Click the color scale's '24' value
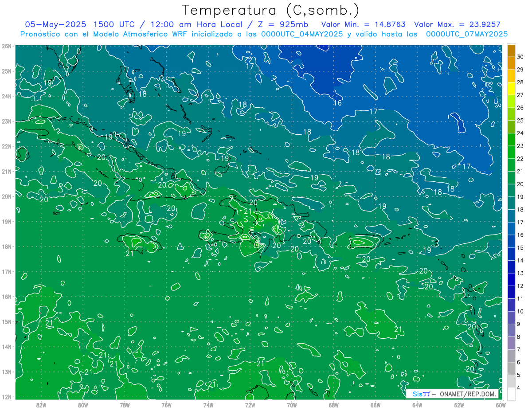Viewport: 532px width, 411px height. pyautogui.click(x=520, y=133)
